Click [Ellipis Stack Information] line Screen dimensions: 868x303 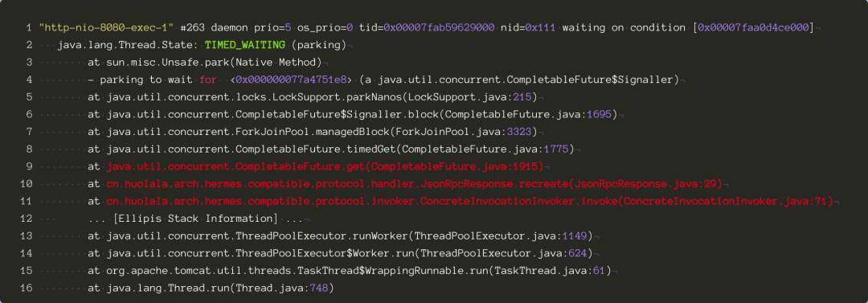click(x=195, y=219)
